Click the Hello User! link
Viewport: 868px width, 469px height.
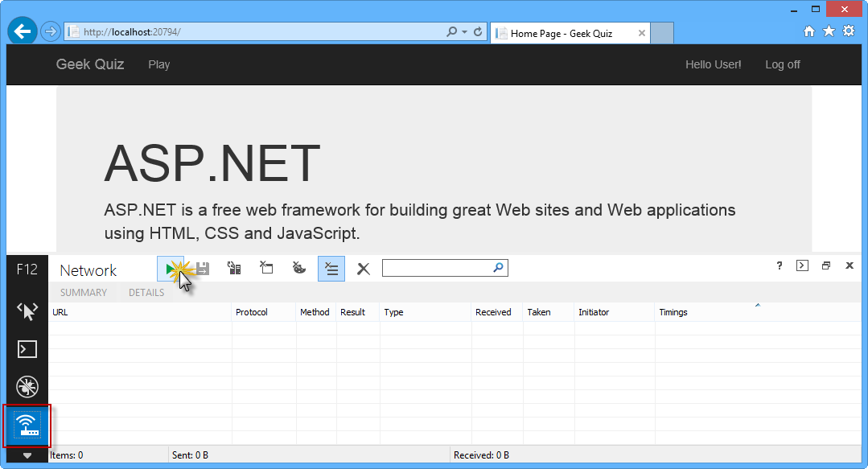tap(714, 64)
